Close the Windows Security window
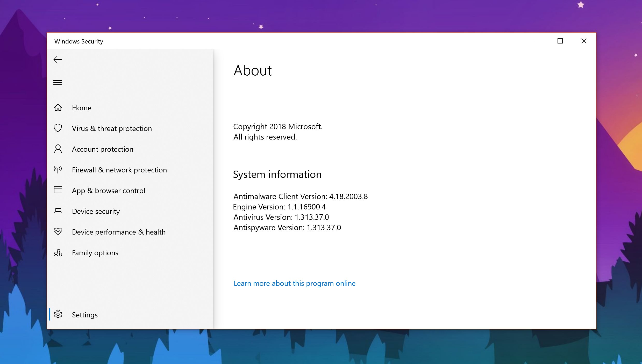The width and height of the screenshot is (642, 364). click(584, 41)
